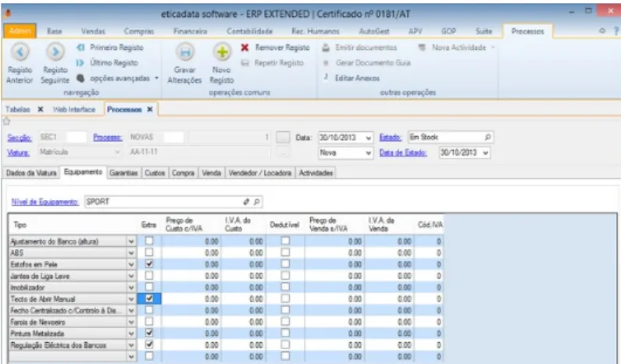Open the Nova condition dropdown

(369, 153)
